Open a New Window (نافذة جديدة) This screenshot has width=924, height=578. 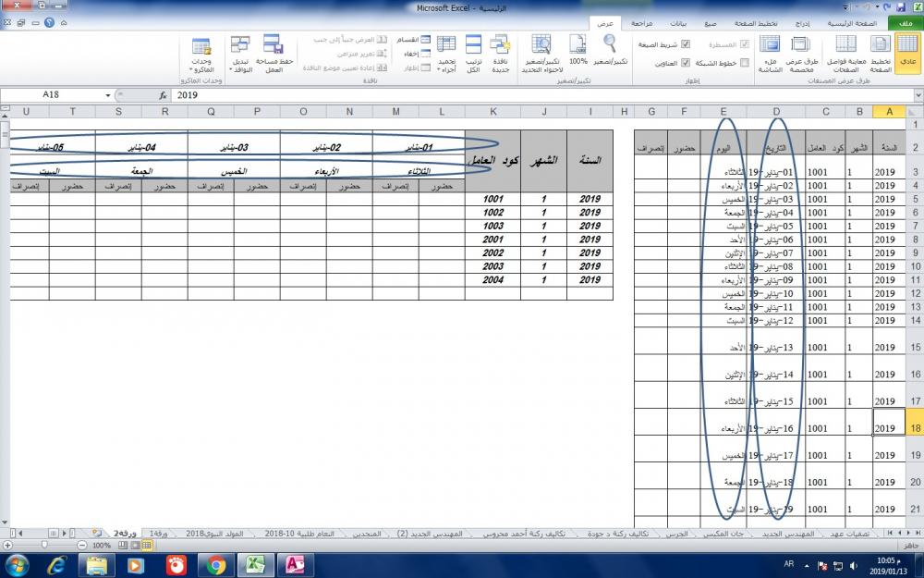[x=500, y=50]
